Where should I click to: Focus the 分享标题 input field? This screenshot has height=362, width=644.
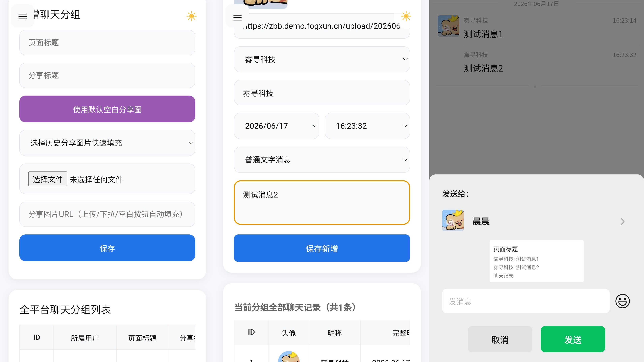click(107, 75)
